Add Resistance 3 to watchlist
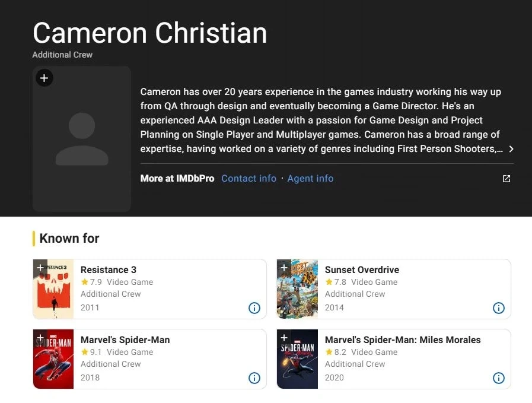Viewport: 532px width, 403px height. pos(40,268)
